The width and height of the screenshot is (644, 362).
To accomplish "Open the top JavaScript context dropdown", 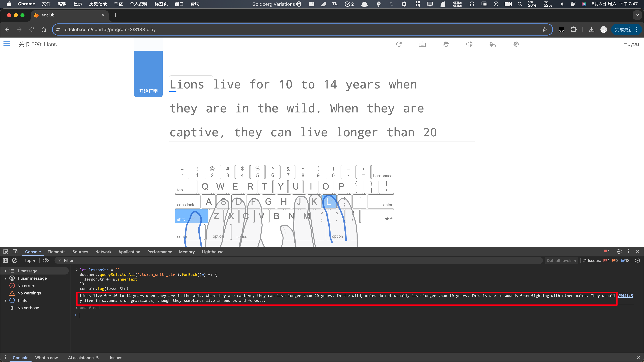I will [30, 261].
